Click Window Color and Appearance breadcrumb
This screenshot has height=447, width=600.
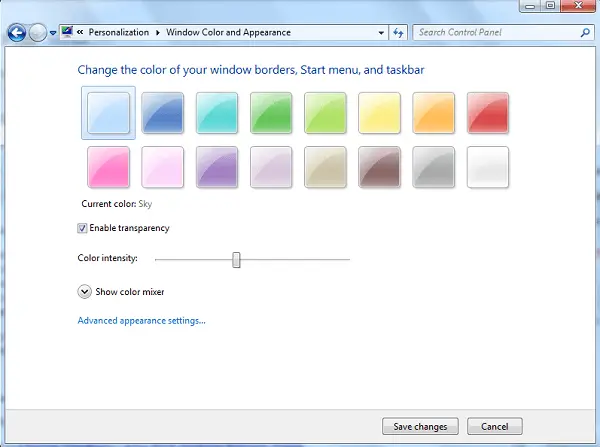tap(228, 33)
